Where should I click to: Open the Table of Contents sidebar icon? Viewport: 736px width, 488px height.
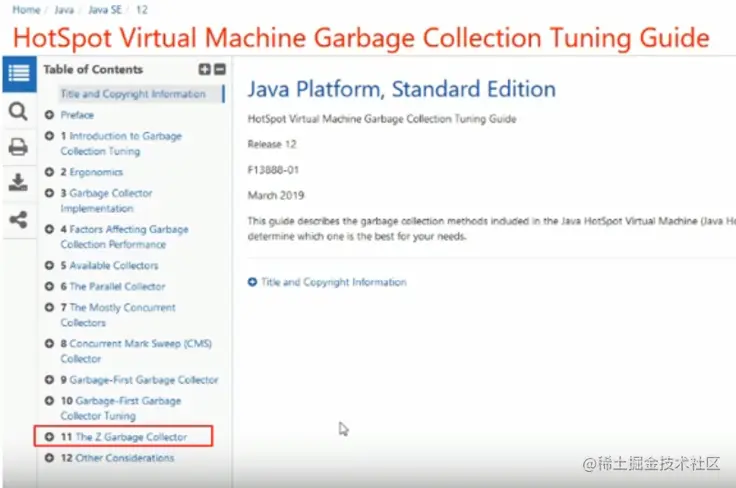pos(19,74)
